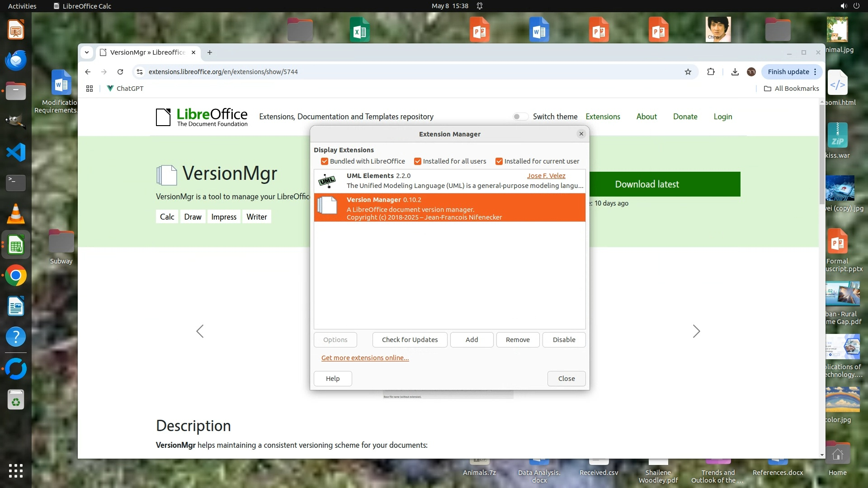Open the Chrome downloads icon
The image size is (868, 488).
735,72
